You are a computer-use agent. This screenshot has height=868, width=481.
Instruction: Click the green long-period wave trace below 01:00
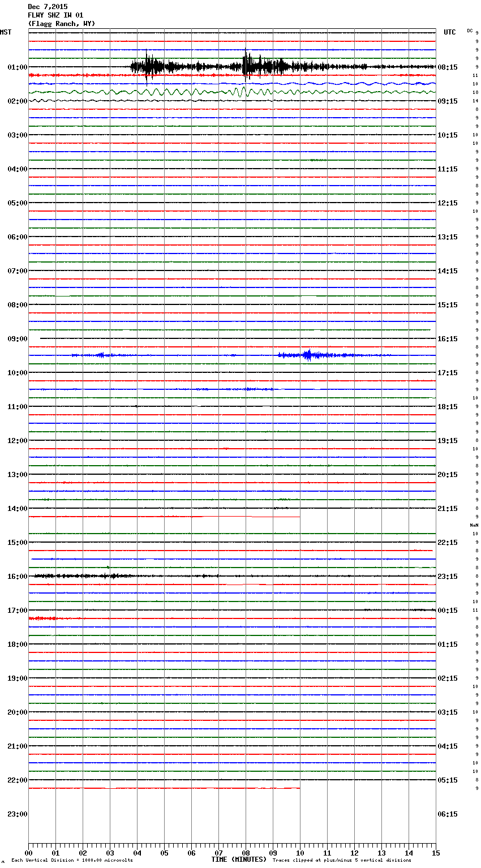click(x=232, y=92)
